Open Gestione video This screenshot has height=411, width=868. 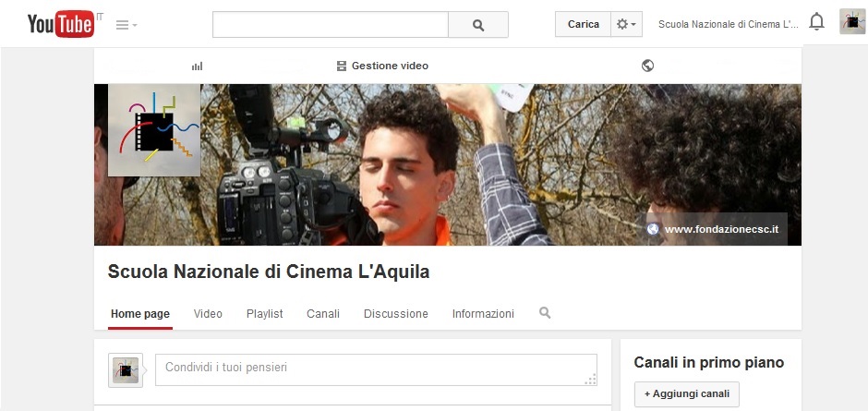click(382, 66)
